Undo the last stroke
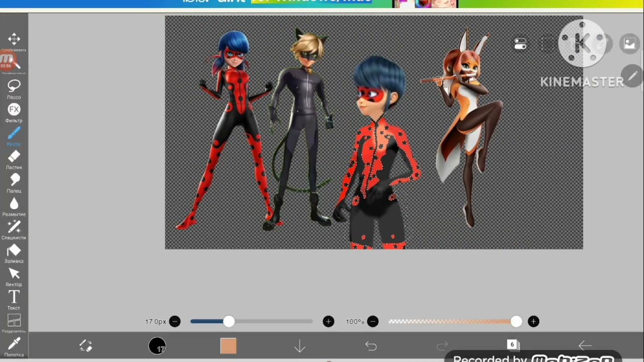Viewport: 644px width, 362px height. coord(371,346)
